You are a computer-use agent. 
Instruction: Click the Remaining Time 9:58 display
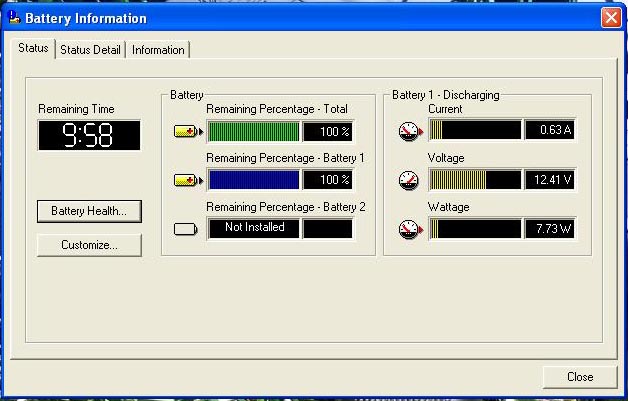click(x=90, y=136)
